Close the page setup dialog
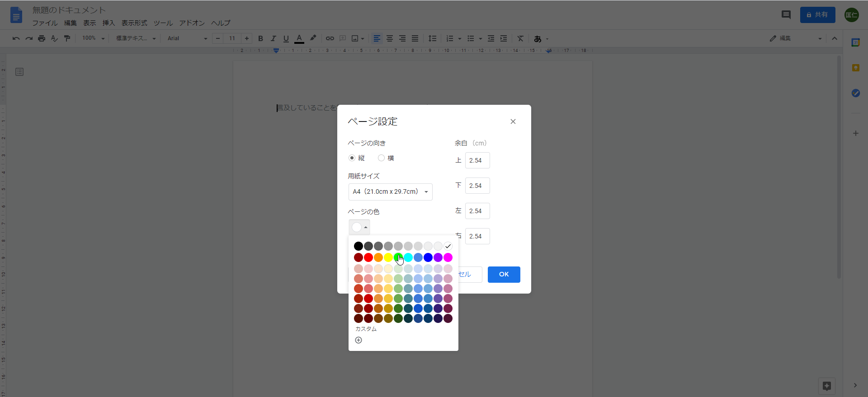The height and width of the screenshot is (397, 868). click(x=513, y=121)
